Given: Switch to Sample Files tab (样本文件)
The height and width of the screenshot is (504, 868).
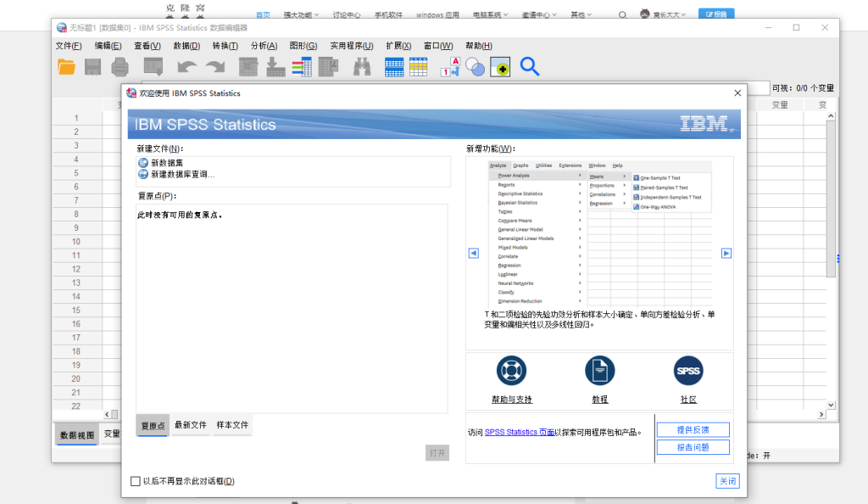Looking at the screenshot, I should pyautogui.click(x=232, y=425).
